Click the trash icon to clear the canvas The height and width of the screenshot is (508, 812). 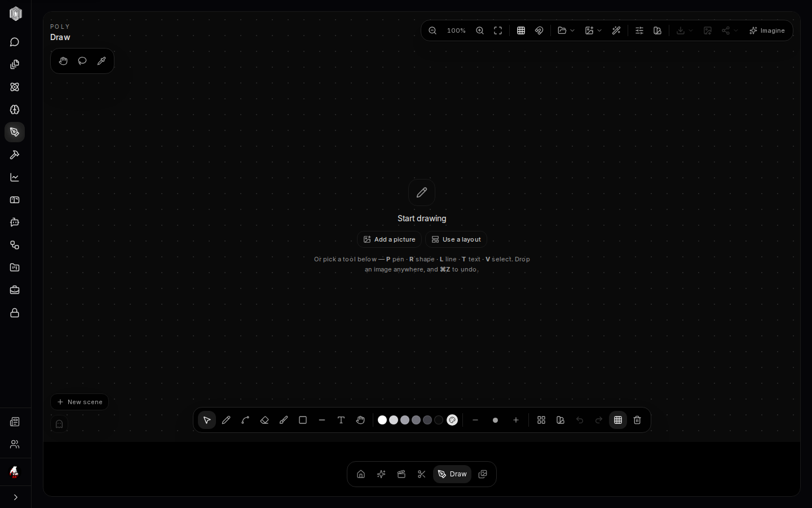[x=637, y=420]
